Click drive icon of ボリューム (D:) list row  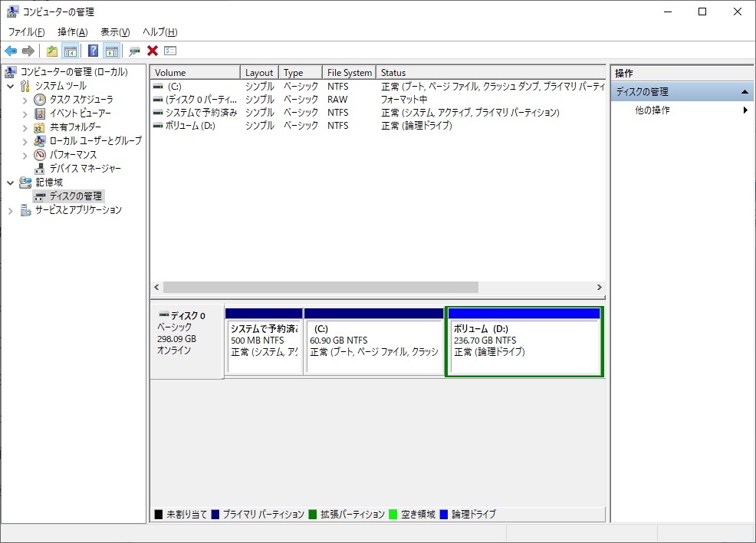[158, 125]
